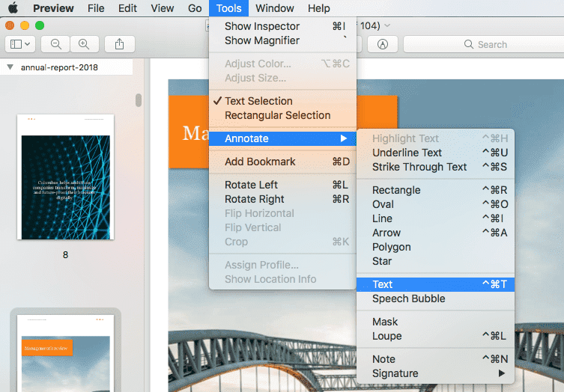Select Polygon annotation
The image size is (564, 392).
coord(436,247)
